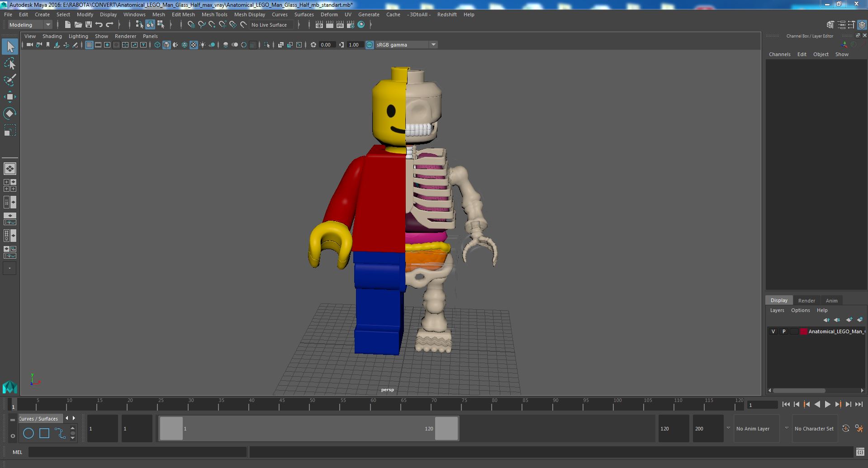The image size is (868, 468).
Task: Expand shelf tab right arrow
Action: click(x=74, y=418)
